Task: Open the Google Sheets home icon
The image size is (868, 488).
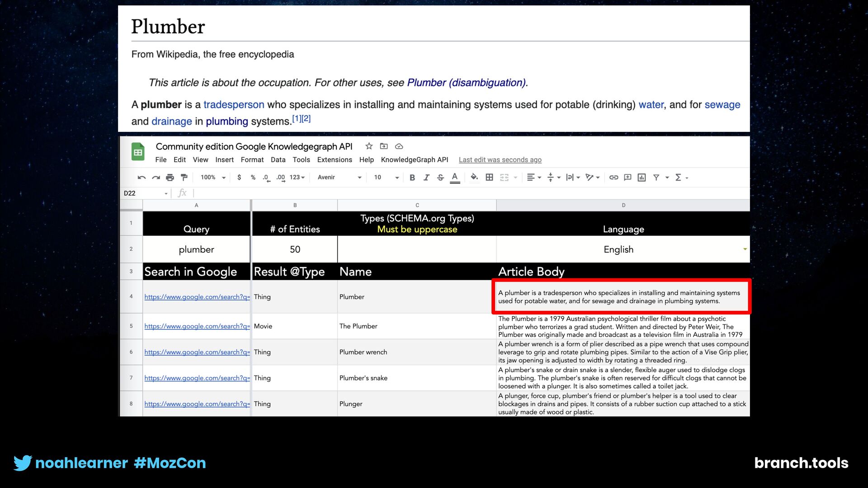Action: (x=138, y=152)
